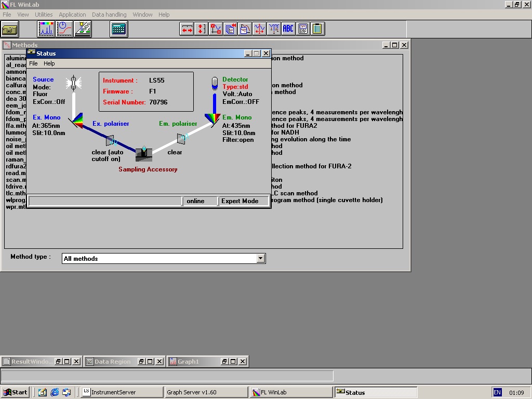Image resolution: width=532 pixels, height=399 pixels.
Task: Click the X-Y axis format icon
Action: (x=216, y=29)
